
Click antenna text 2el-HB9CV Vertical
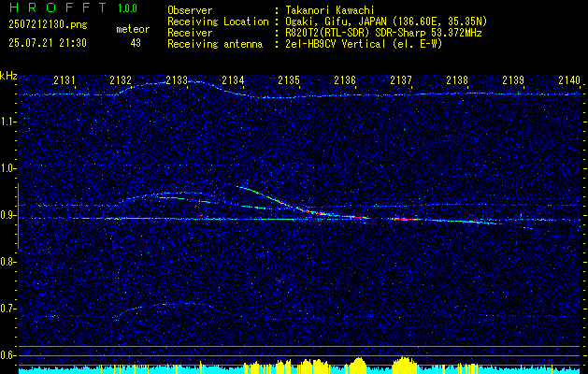point(336,44)
